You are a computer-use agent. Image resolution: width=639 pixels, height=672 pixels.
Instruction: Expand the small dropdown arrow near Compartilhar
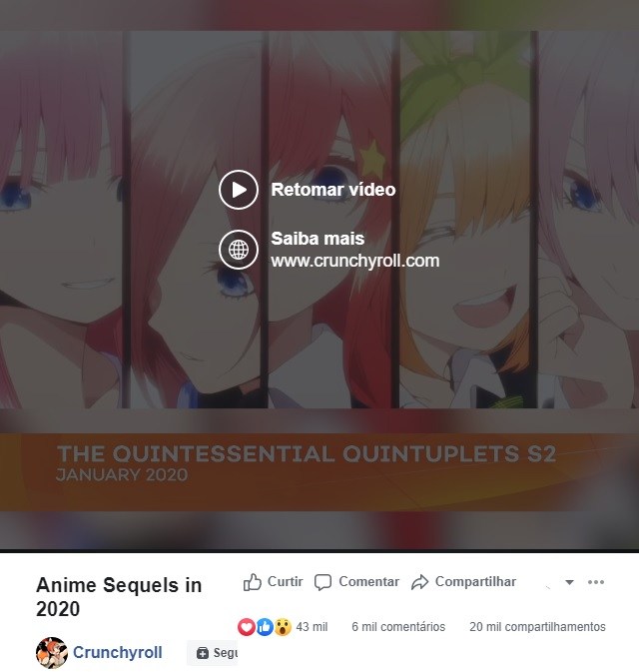tap(569, 582)
